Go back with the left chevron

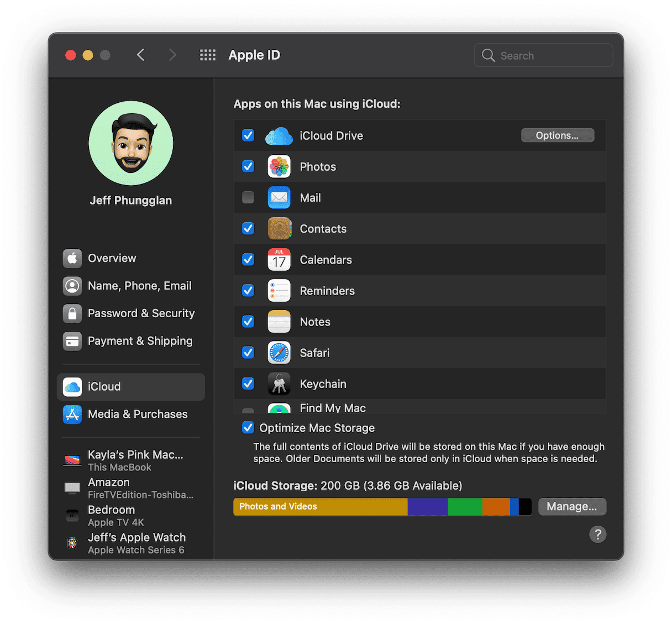click(x=141, y=55)
